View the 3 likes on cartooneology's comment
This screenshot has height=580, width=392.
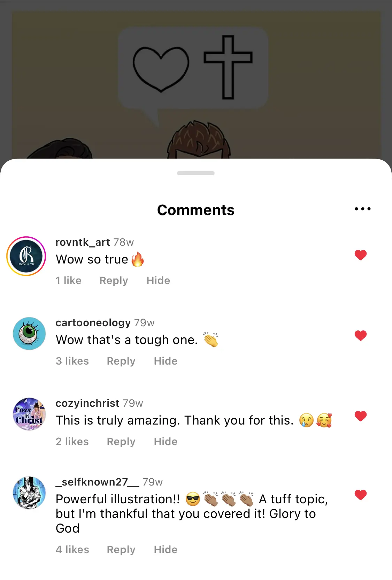click(x=72, y=361)
